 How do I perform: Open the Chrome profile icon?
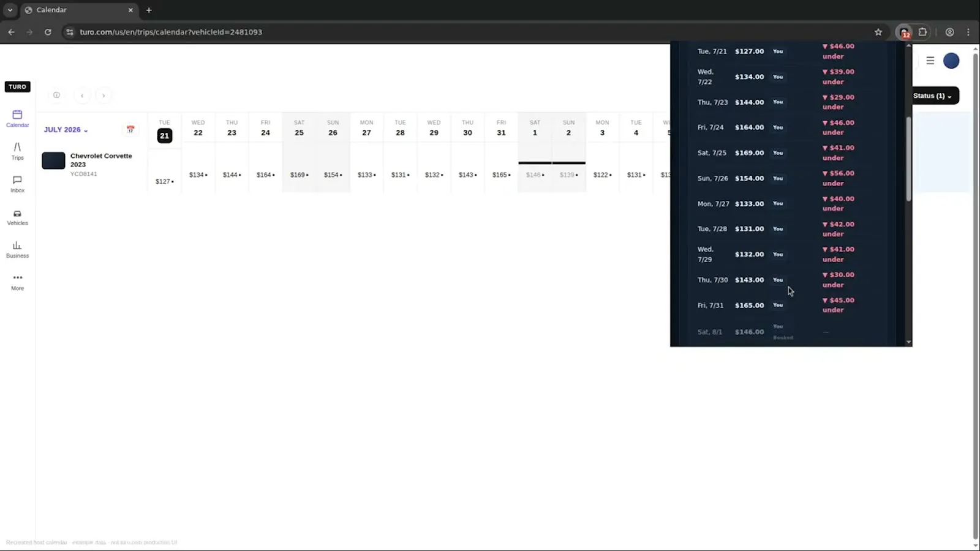coord(949,32)
